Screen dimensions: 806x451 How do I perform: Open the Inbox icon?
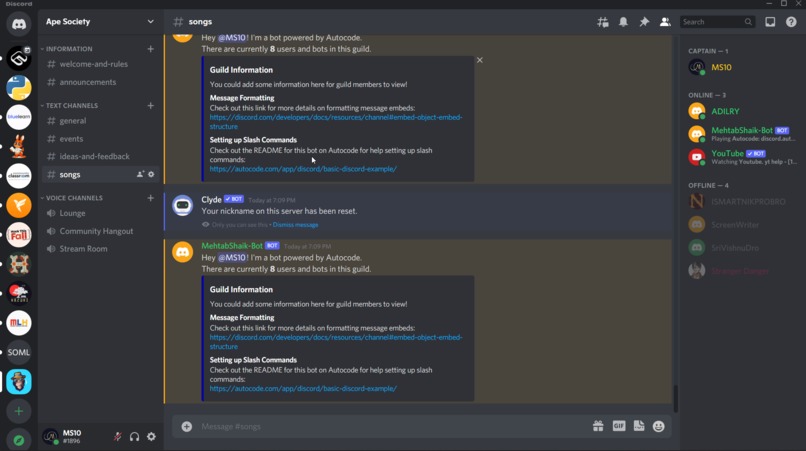[x=770, y=22]
